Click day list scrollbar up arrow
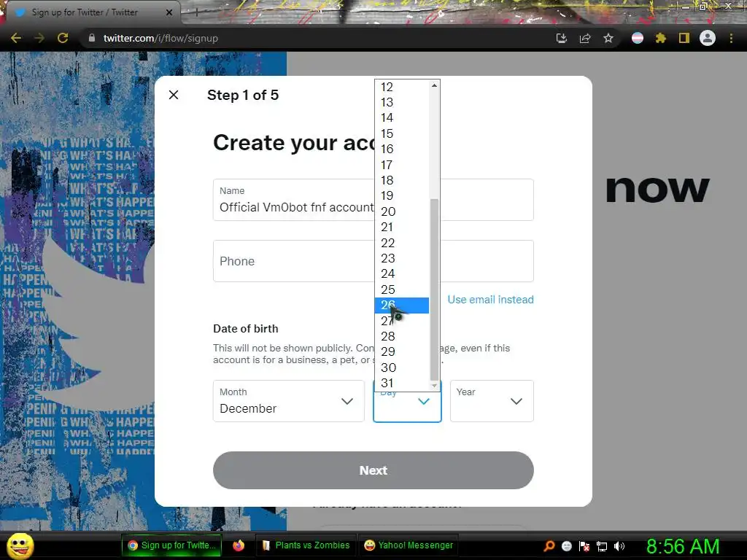The image size is (747, 560). [434, 85]
